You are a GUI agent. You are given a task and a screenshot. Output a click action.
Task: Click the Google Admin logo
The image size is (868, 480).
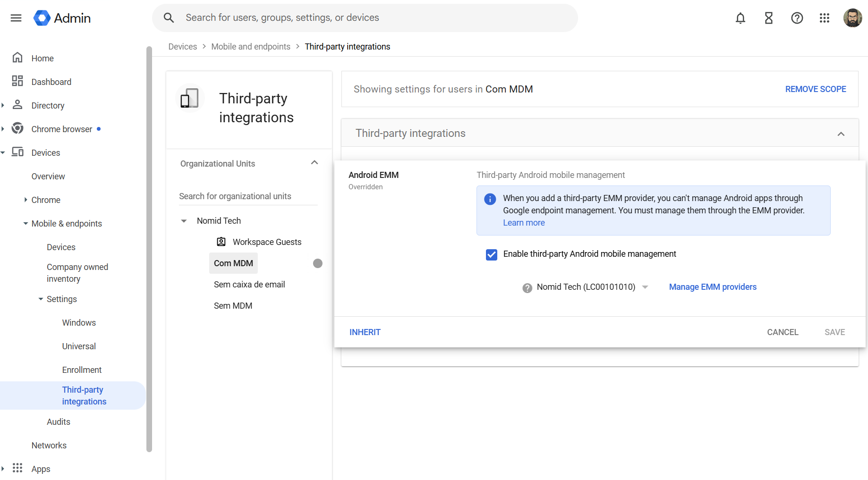[x=62, y=18]
